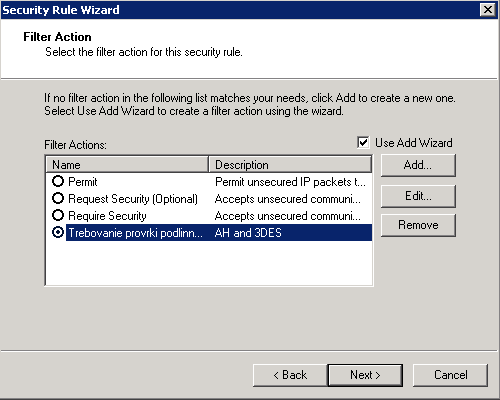Click the Require Security list entry

click(107, 216)
